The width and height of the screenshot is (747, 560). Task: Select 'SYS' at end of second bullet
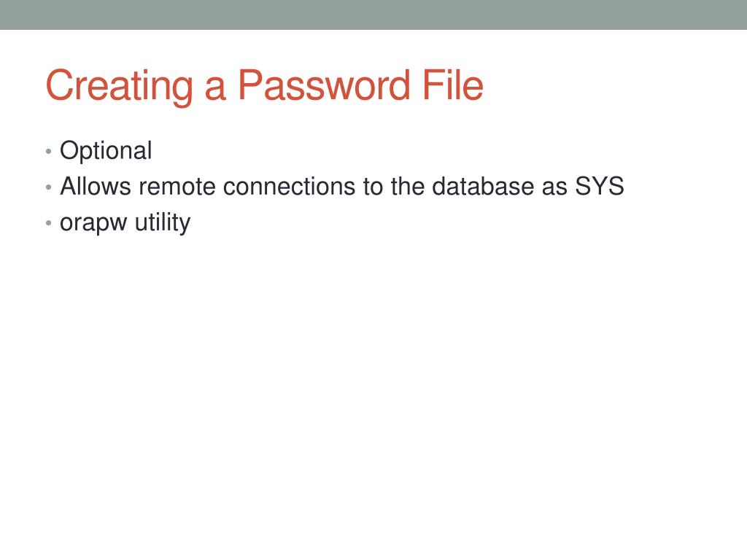tap(600, 186)
